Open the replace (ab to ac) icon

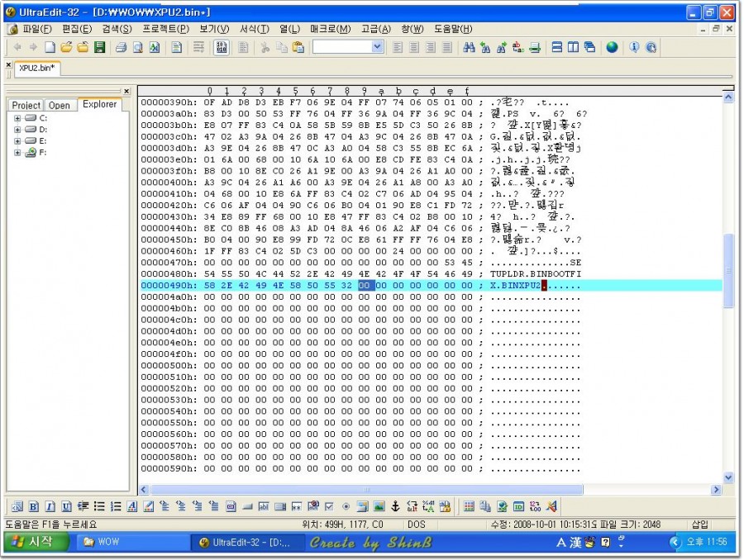[518, 47]
